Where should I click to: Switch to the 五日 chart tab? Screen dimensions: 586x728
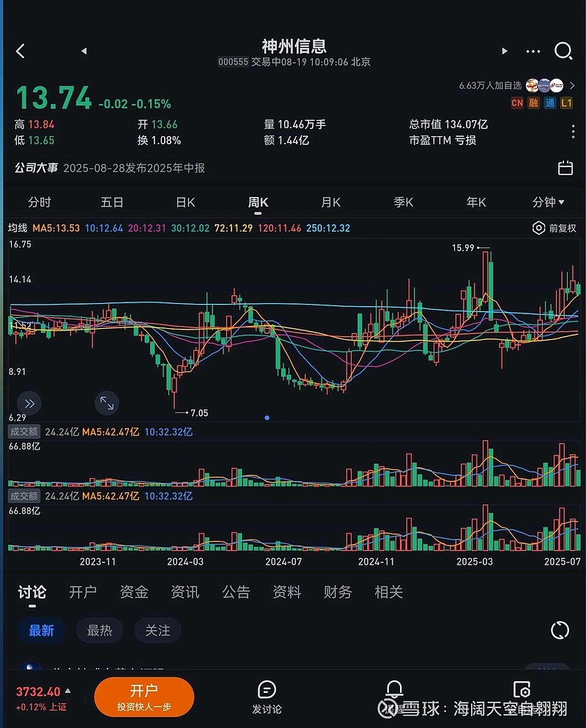(112, 202)
